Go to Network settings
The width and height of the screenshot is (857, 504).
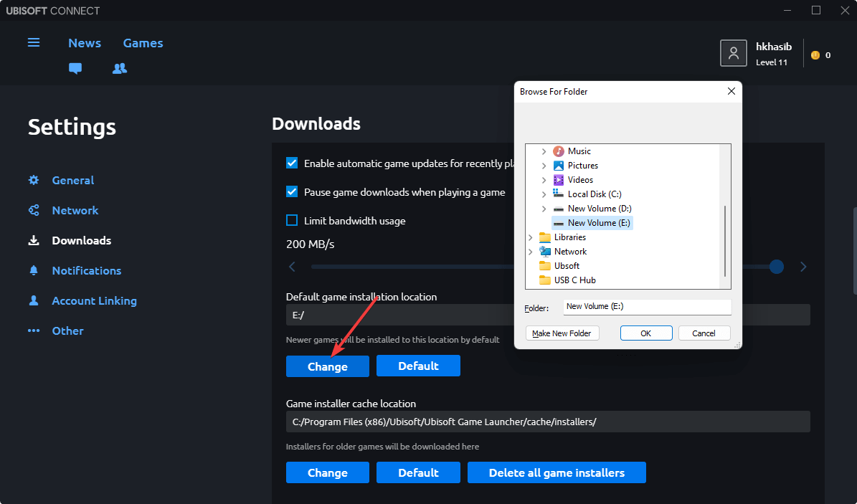[x=75, y=210]
